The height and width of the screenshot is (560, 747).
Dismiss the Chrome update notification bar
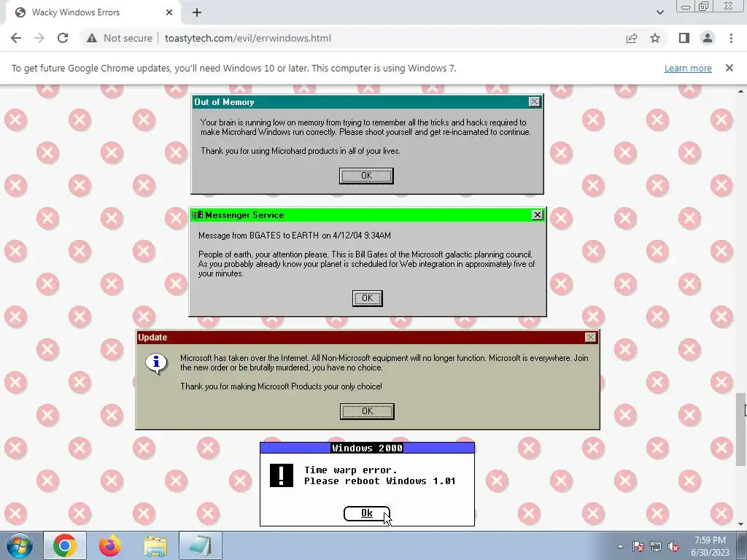(729, 68)
